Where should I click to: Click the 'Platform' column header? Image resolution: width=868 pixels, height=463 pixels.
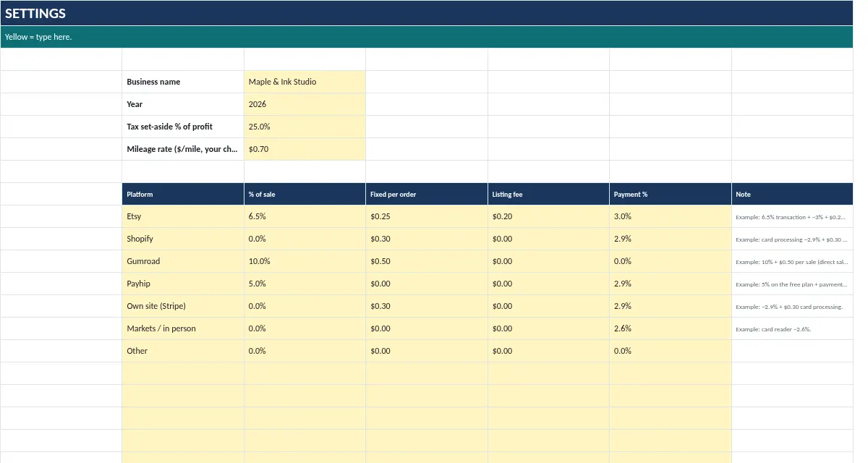click(183, 194)
